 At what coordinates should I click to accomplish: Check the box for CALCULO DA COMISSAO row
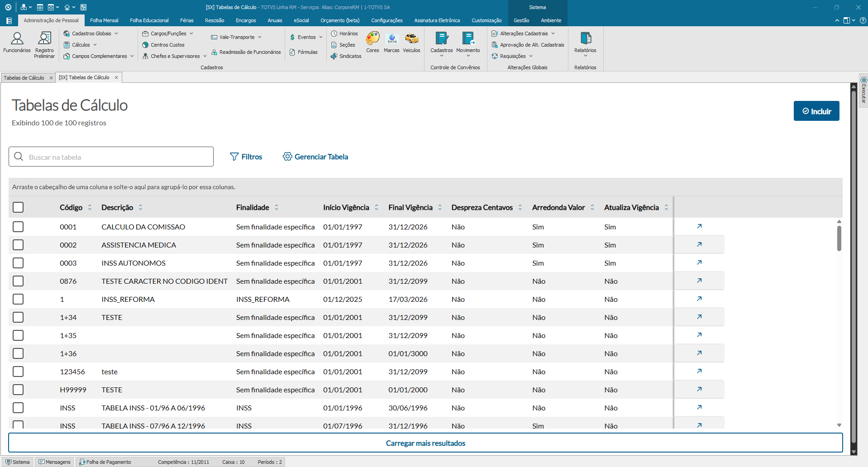18,227
